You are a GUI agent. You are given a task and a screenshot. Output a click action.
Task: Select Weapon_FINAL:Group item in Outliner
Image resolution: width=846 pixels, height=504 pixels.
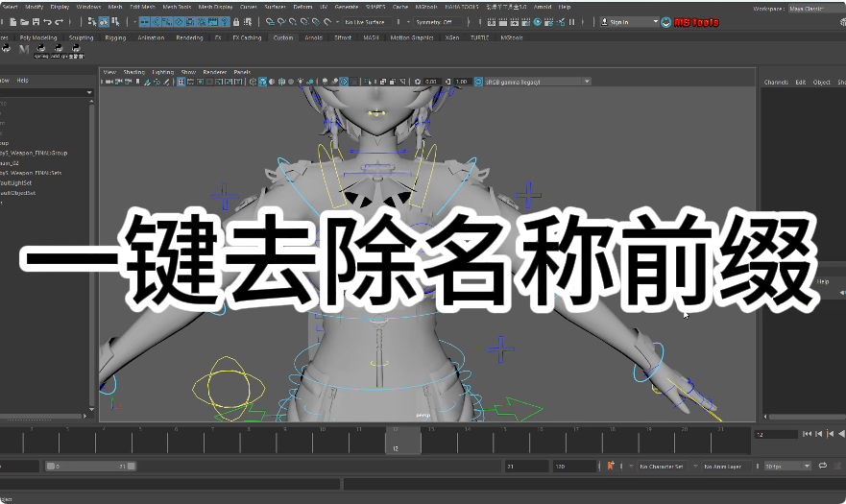[x=34, y=154]
